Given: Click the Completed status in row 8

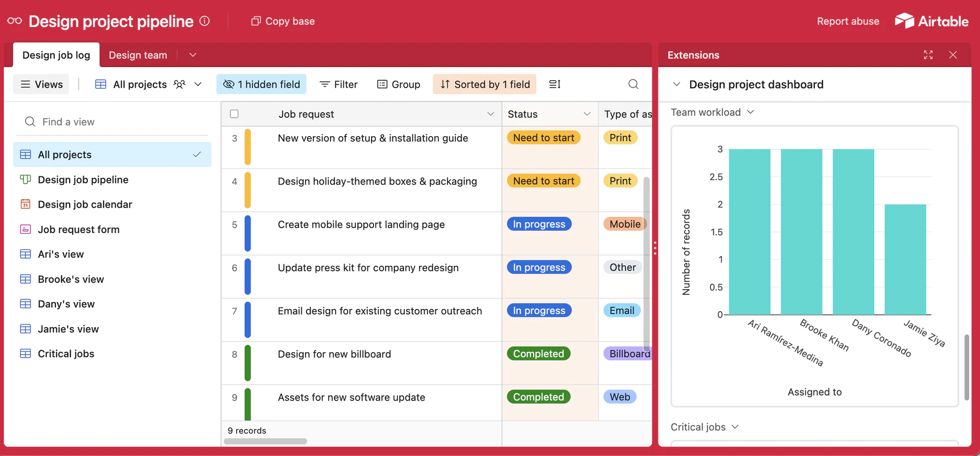Looking at the screenshot, I should pyautogui.click(x=539, y=354).
